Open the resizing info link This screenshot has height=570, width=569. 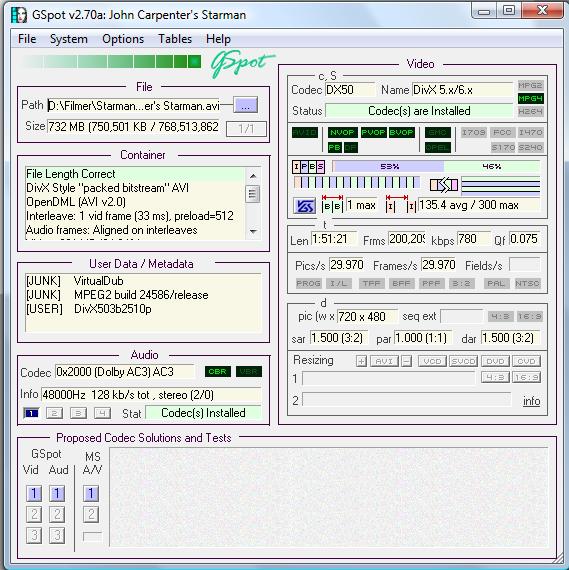click(x=532, y=401)
